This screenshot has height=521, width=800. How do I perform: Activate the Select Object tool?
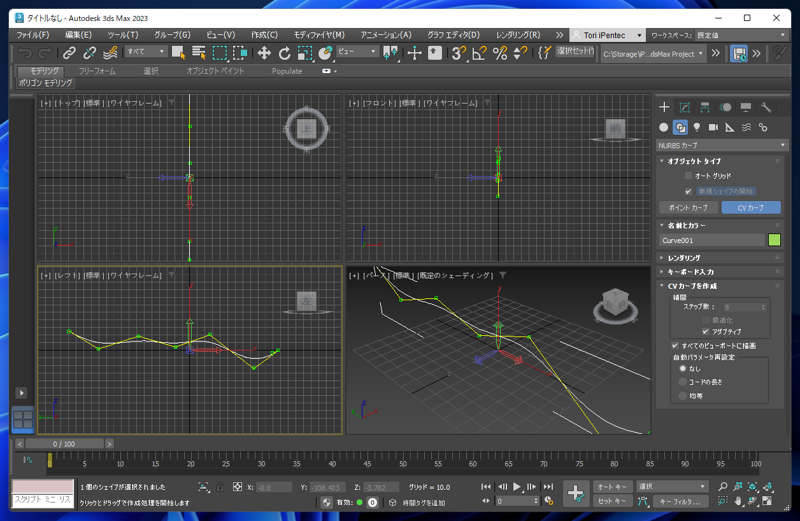click(178, 53)
